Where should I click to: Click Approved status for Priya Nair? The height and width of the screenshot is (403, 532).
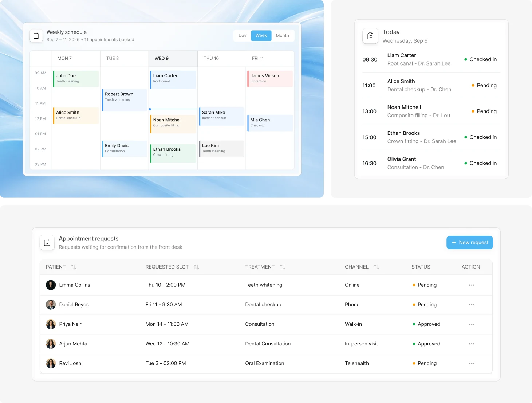click(x=426, y=324)
